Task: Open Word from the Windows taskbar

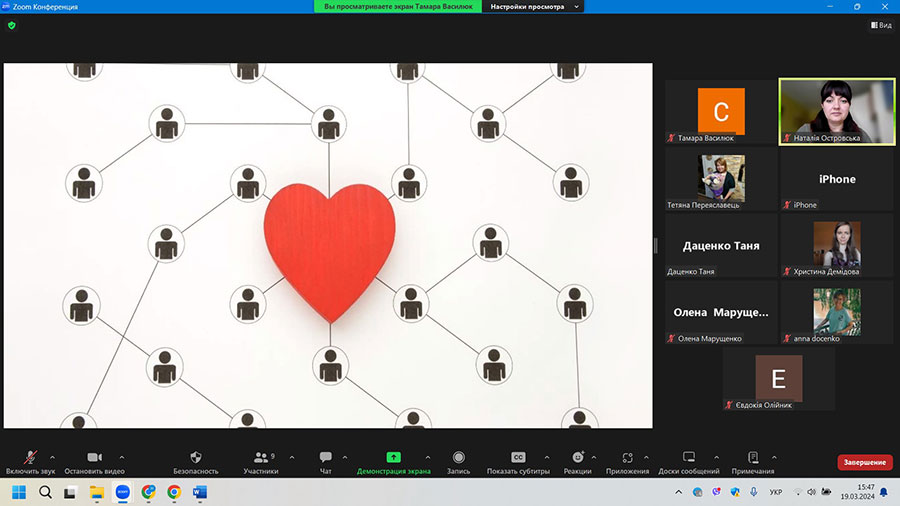Action: (x=199, y=492)
